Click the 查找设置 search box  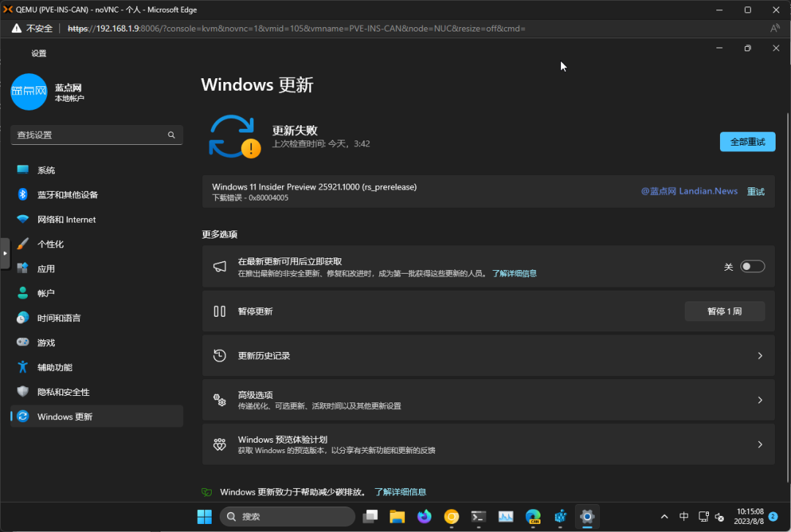97,135
